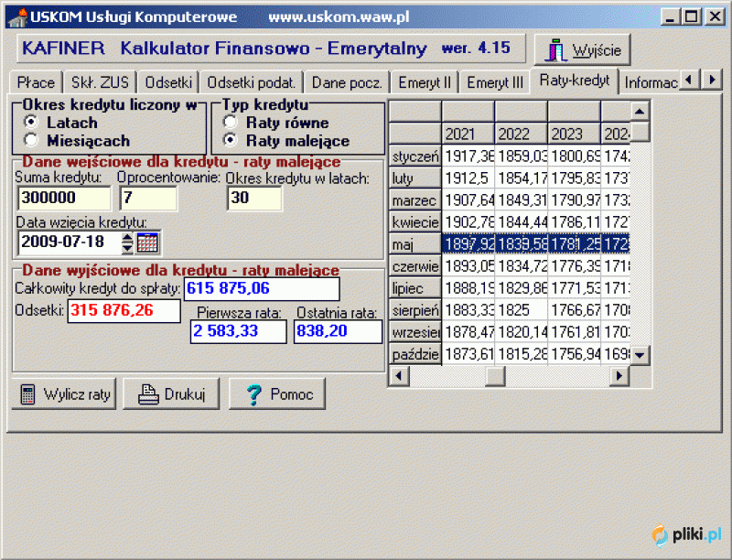Screen dimensions: 732x560
Task: Open Pomoc help button
Action: 277,394
